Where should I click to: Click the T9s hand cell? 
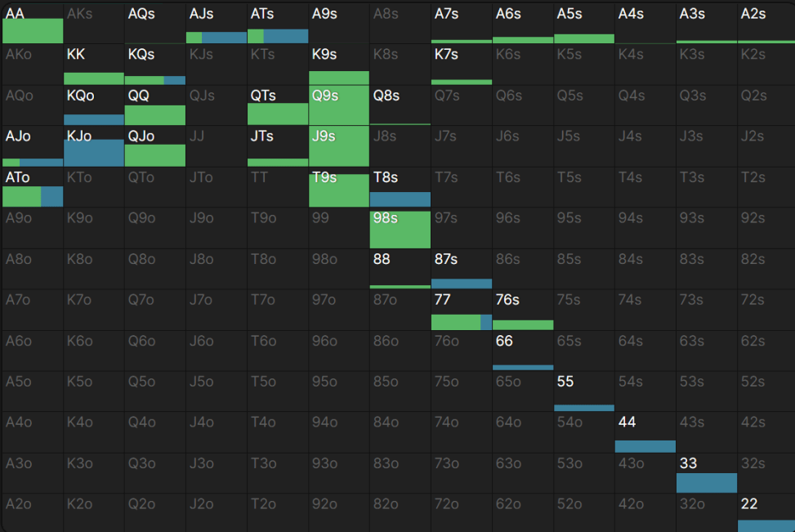click(x=339, y=187)
